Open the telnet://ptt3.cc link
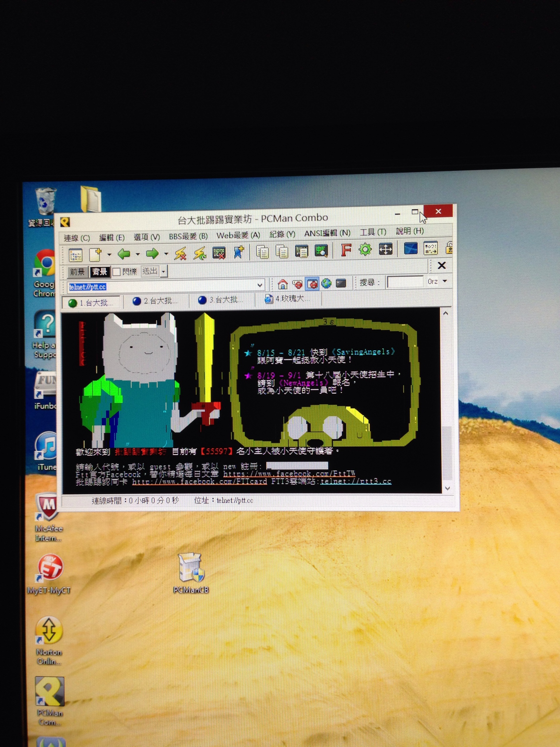Image resolution: width=560 pixels, height=747 pixels. [x=356, y=481]
